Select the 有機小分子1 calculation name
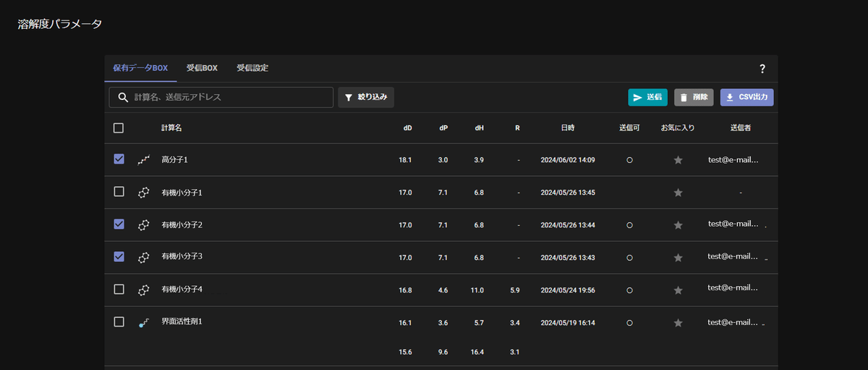Image resolution: width=868 pixels, height=370 pixels. point(182,193)
